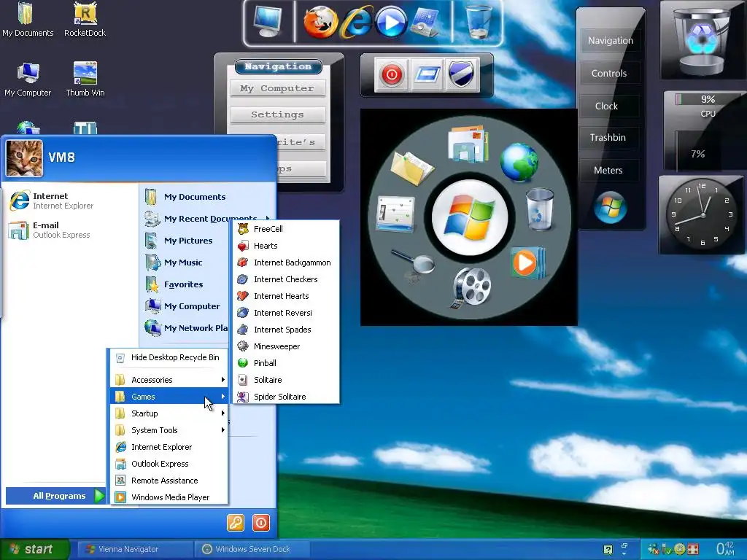Open the Thumb Win desktop shortcut

[85, 79]
